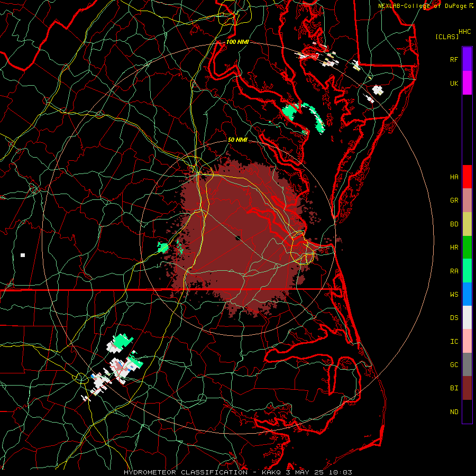Click the 'GC' legend label

(454, 364)
